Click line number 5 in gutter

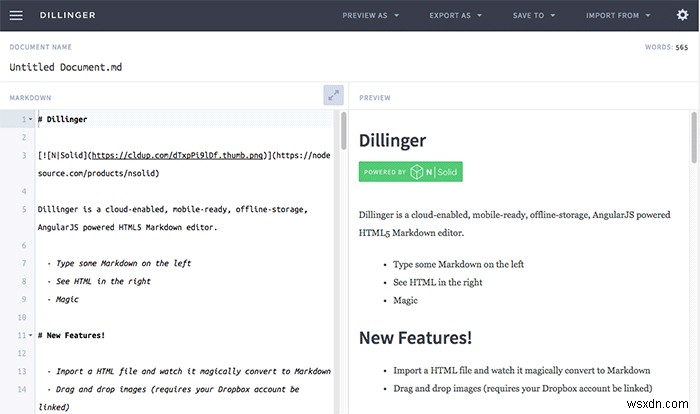coord(24,209)
